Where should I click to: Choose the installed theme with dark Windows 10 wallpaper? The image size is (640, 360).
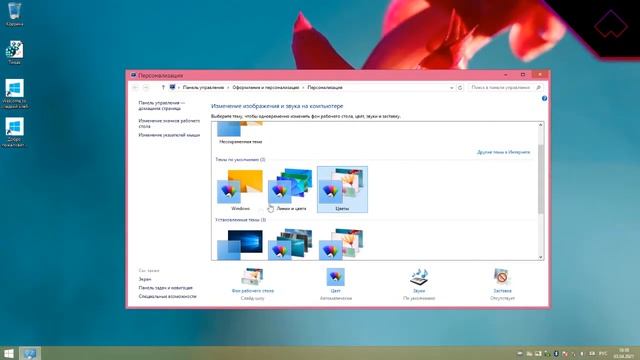[240, 244]
